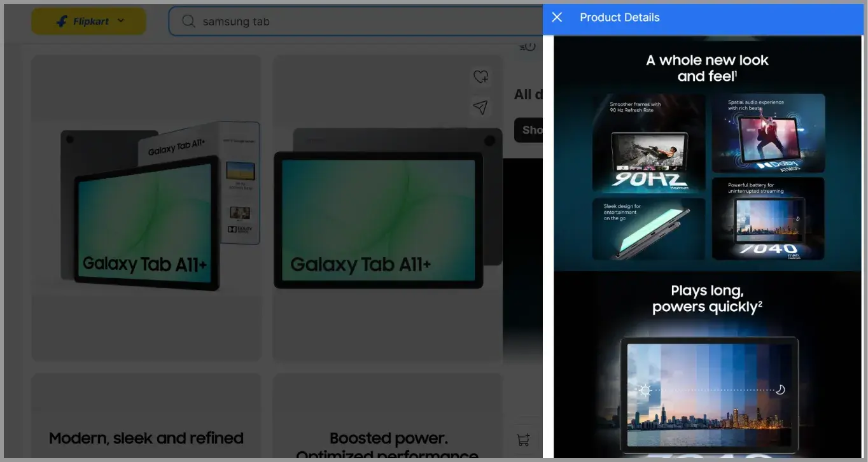The image size is (868, 462).
Task: Click the 7040 mAh battery tile
Action: pyautogui.click(x=768, y=218)
